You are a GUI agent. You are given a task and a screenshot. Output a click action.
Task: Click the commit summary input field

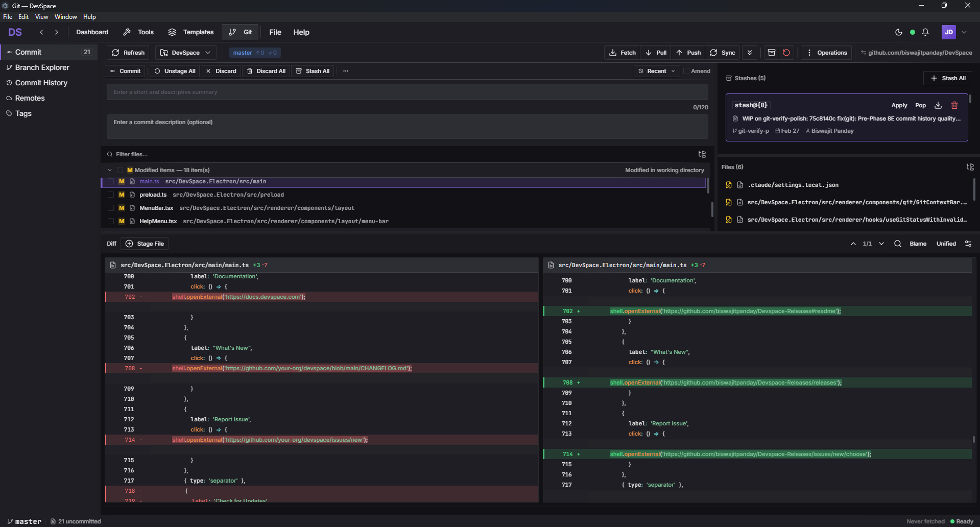407,92
